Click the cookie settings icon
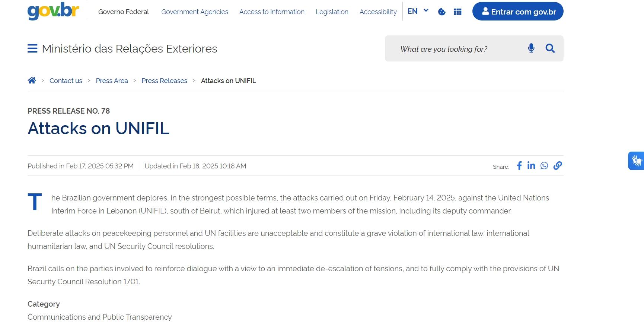The width and height of the screenshot is (644, 326). pos(442,12)
